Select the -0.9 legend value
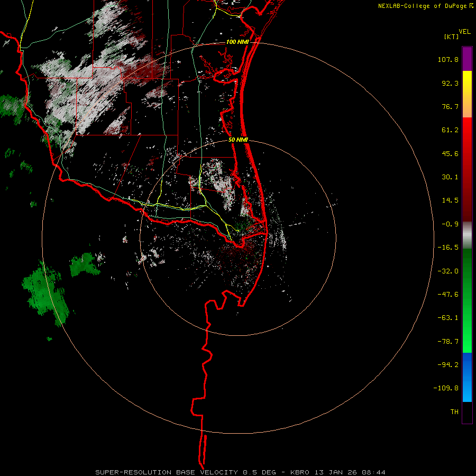 click(450, 224)
